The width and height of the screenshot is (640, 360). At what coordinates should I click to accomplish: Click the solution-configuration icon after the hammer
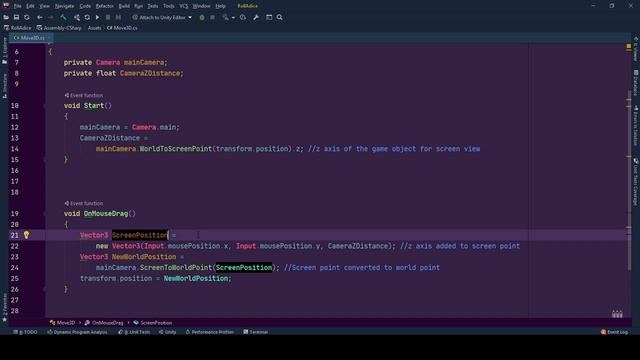pyautogui.click(x=77, y=18)
